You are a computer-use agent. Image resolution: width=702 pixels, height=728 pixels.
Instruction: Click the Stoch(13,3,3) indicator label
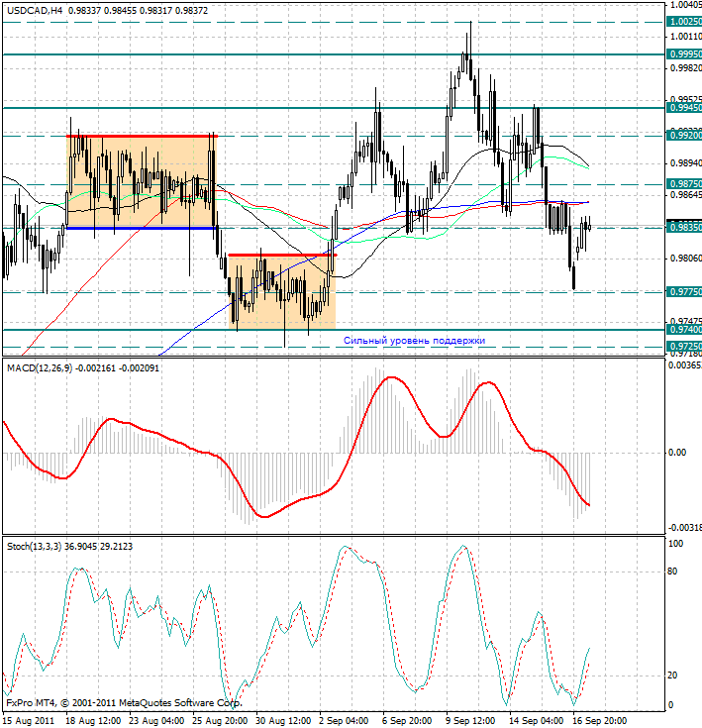38,546
